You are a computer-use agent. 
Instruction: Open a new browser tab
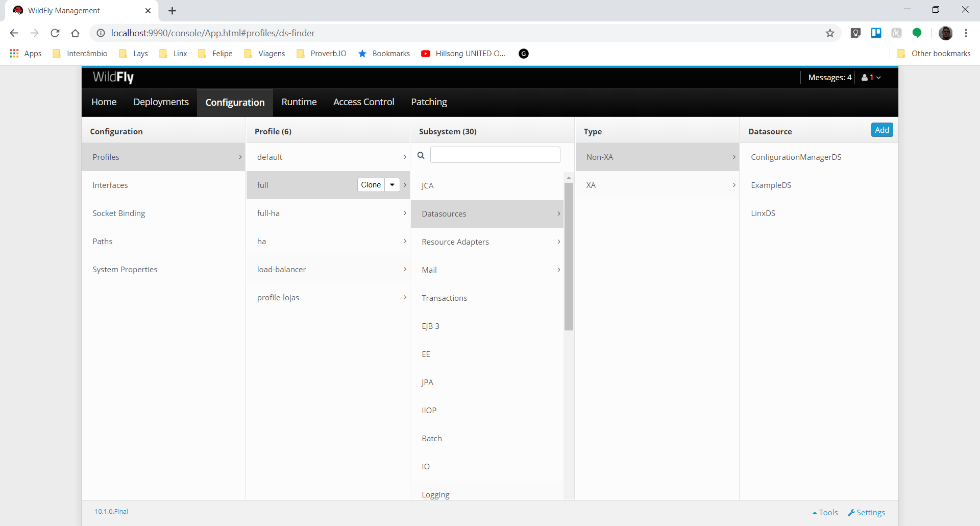click(173, 11)
